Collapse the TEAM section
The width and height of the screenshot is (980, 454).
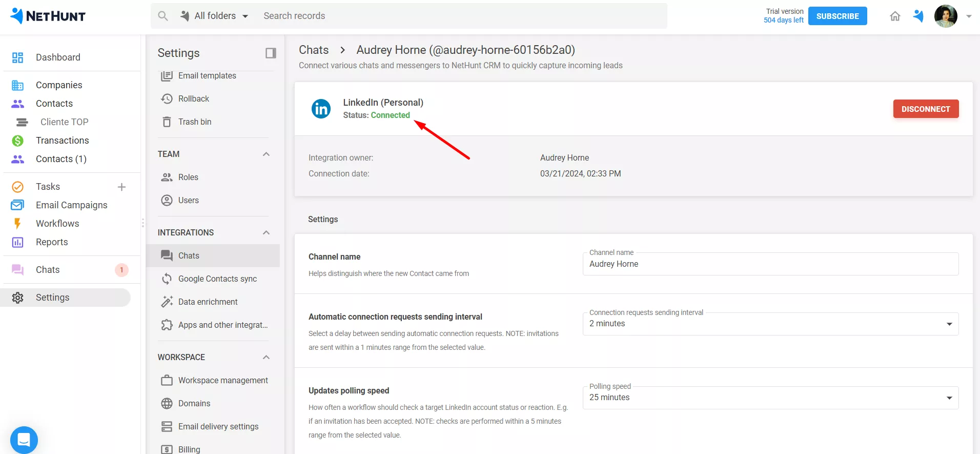coord(266,154)
